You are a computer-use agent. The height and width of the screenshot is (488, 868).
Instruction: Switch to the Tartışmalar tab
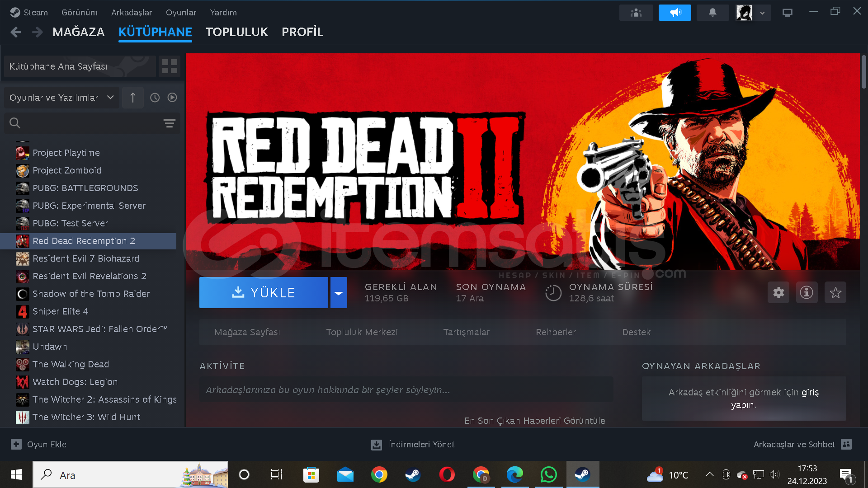tap(466, 332)
